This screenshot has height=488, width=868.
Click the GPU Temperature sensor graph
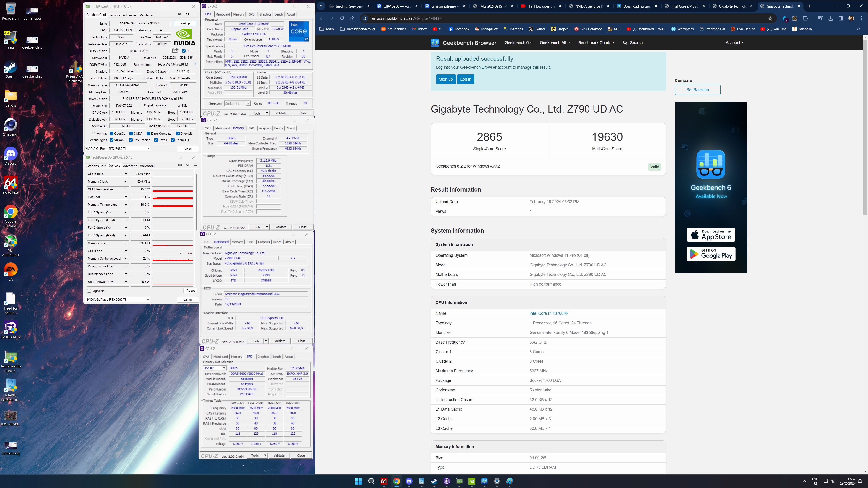tap(173, 189)
